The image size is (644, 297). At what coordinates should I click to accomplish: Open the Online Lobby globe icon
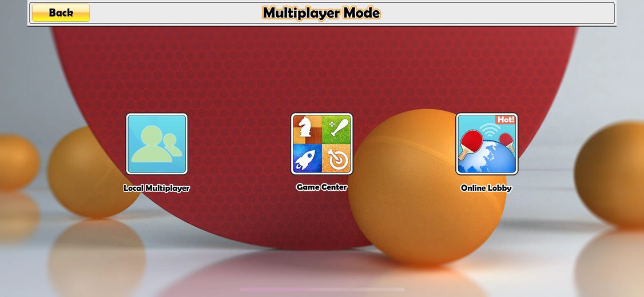[x=487, y=144]
